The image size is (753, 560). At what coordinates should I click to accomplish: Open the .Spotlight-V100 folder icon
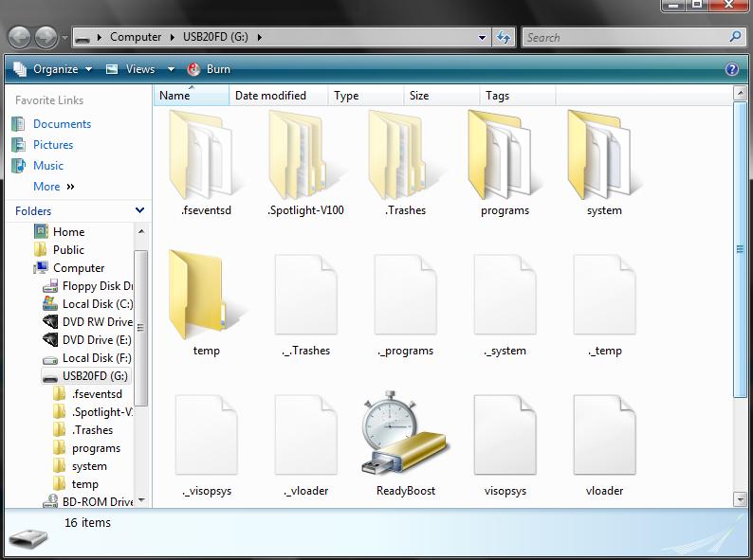click(305, 154)
